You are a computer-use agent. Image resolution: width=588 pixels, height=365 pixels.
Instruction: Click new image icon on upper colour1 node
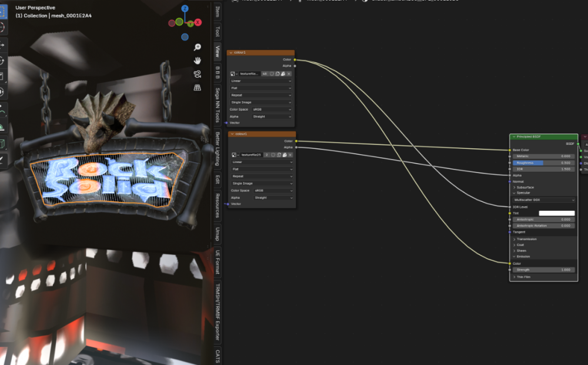coord(278,74)
